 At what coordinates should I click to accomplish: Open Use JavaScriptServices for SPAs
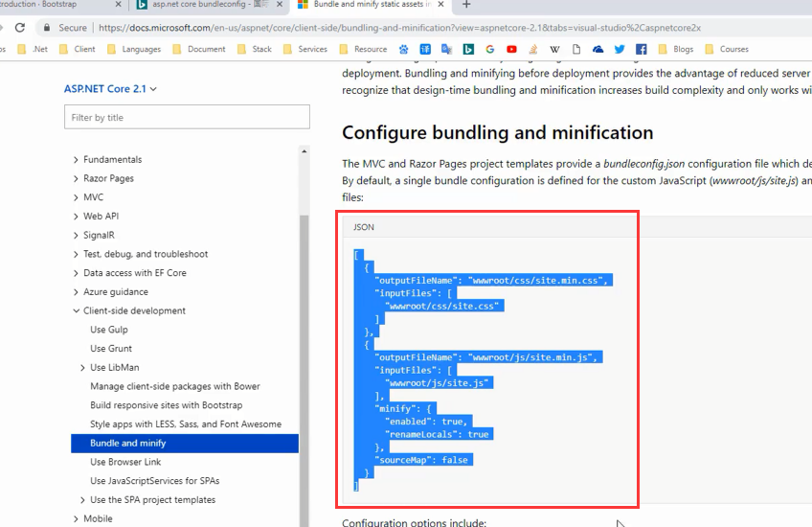coord(155,481)
